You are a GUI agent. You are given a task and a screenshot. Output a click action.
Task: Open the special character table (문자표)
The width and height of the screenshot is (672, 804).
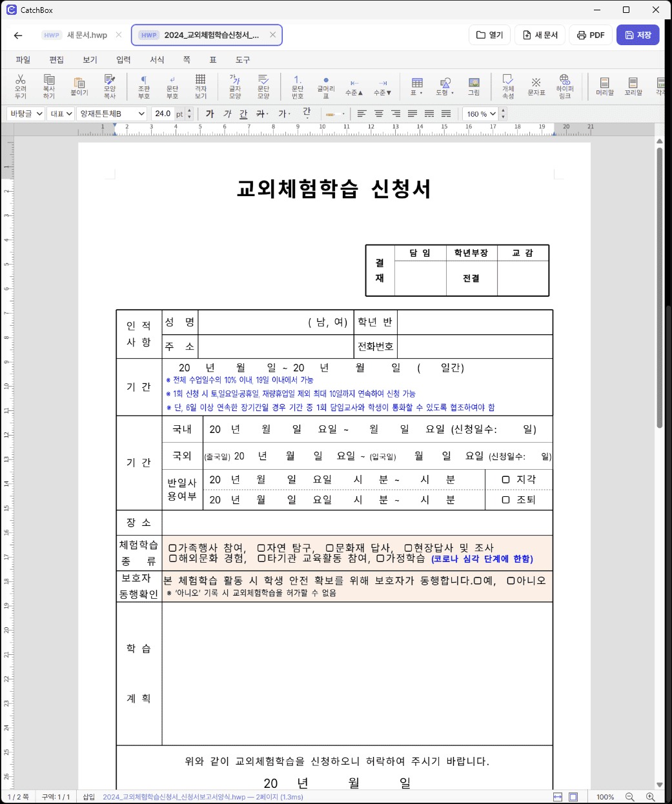[x=536, y=86]
